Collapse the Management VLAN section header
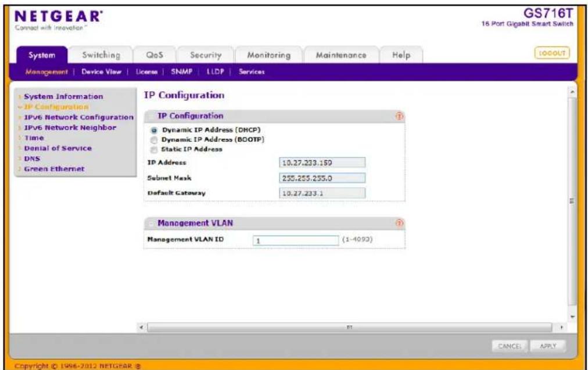588x370 pixels. click(151, 224)
